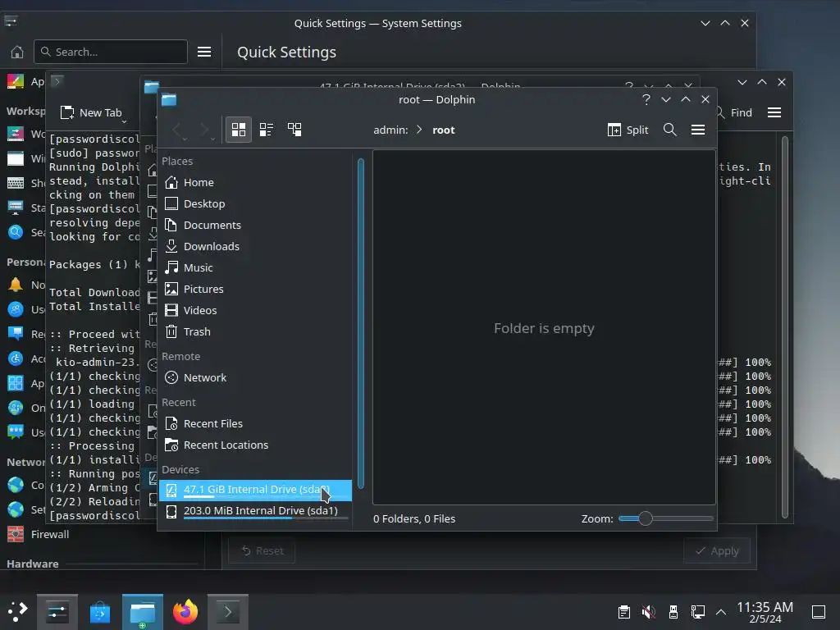Click the Recent Locations folder icon
Image resolution: width=840 pixels, height=630 pixels.
tap(171, 445)
